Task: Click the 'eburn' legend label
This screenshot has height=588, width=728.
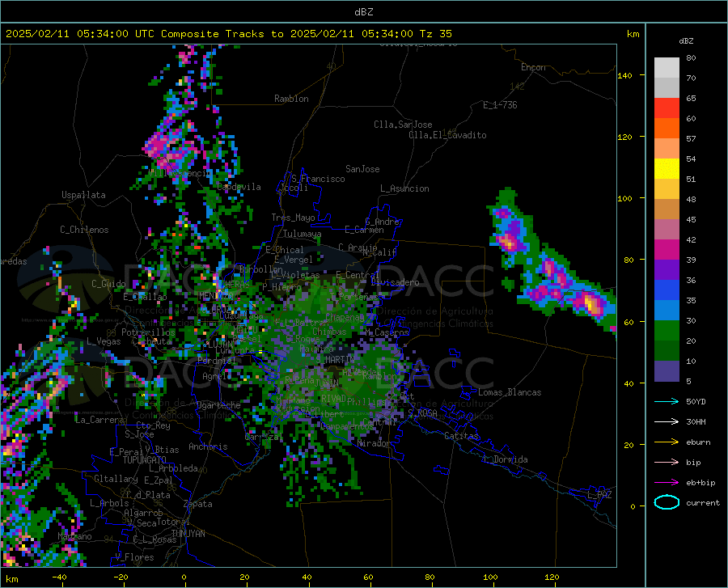Action: pyautogui.click(x=698, y=442)
